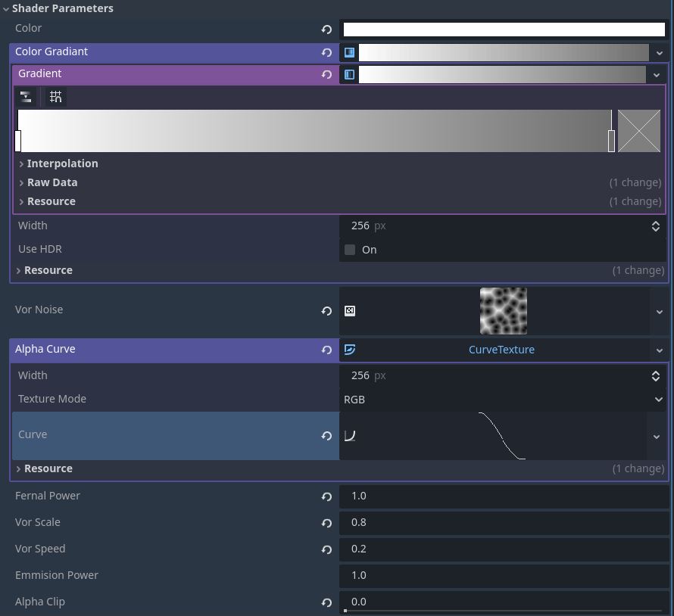Click curve resource icon in Curve row

pos(350,436)
